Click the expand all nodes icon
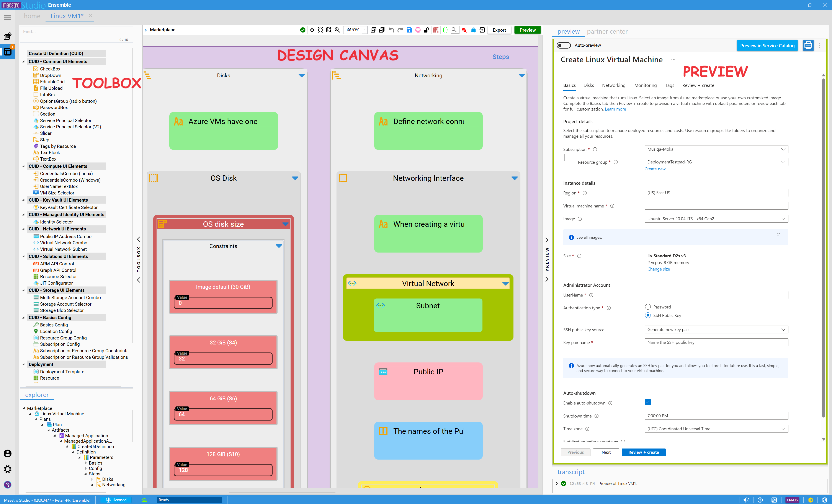The width and height of the screenshot is (832, 504). (373, 30)
